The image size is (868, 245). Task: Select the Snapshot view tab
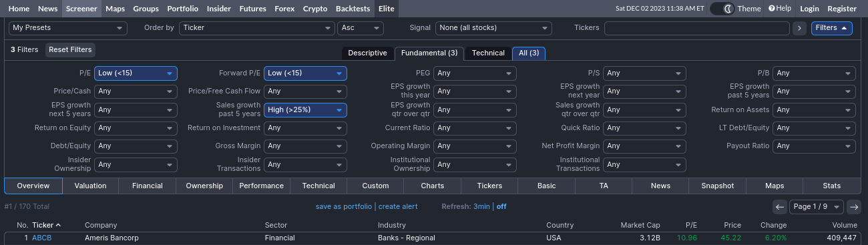click(718, 186)
